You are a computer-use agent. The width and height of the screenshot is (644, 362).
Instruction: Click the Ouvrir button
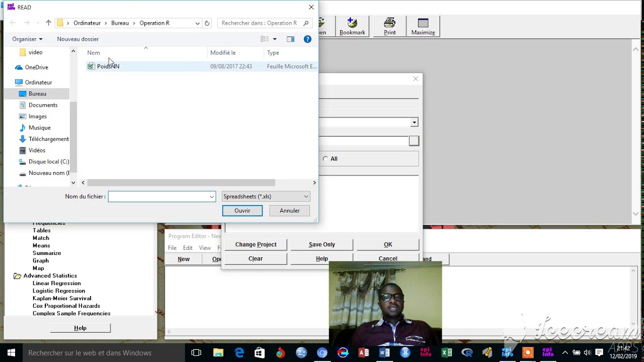242,211
